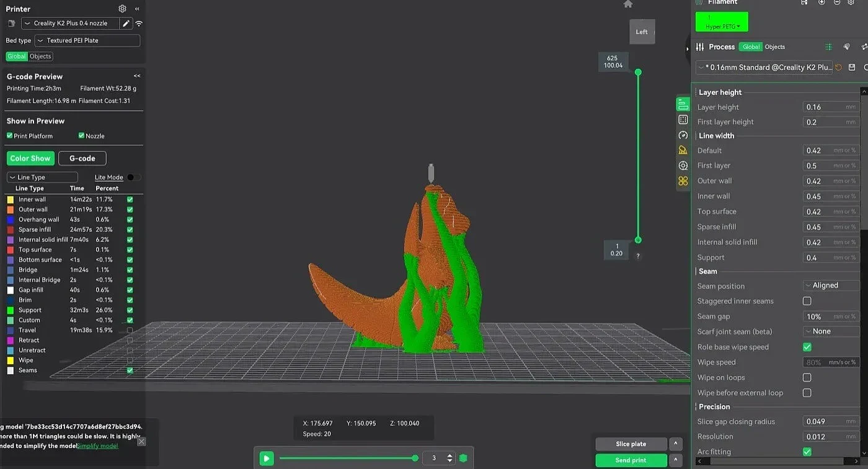Play the G-code preview animation
The width and height of the screenshot is (868, 469).
click(x=267, y=458)
